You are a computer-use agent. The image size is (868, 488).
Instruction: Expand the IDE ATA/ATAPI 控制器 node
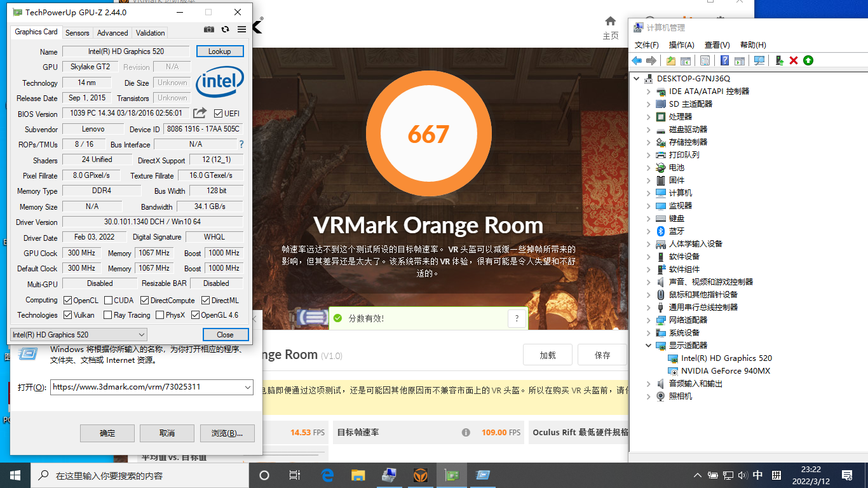[648, 91]
